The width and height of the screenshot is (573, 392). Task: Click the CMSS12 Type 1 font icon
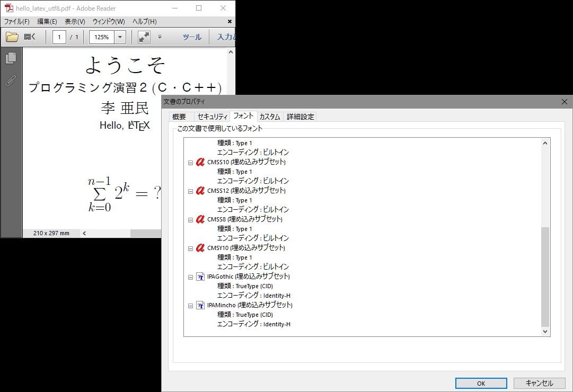[200, 190]
